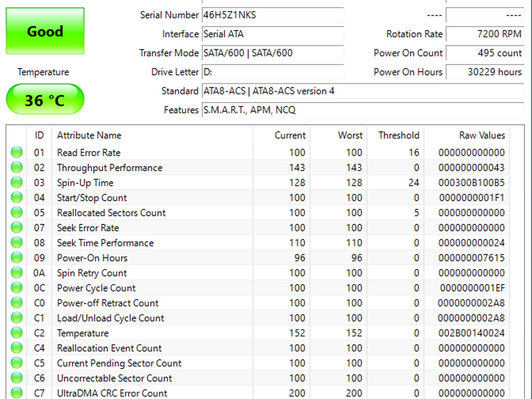Image resolution: width=532 pixels, height=399 pixels.
Task: Click the status indicator for Uncorrectable Sector Count
Action: 16,378
